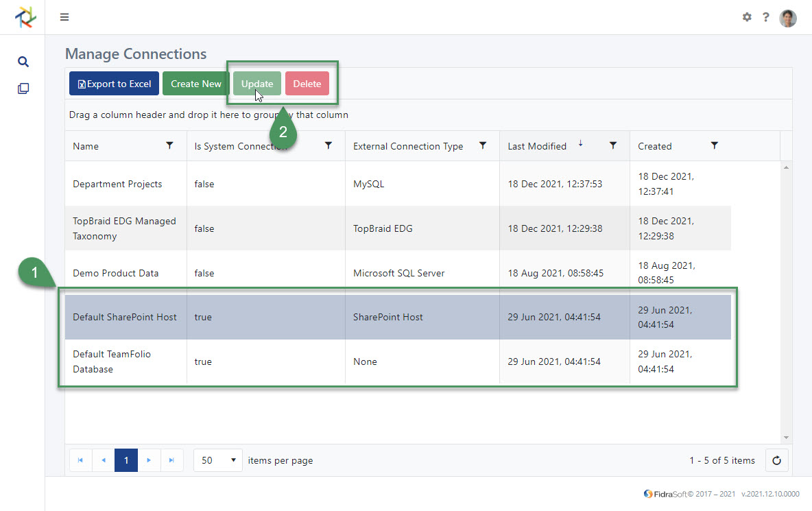Screen dimensions: 812x511
Task: Open the settings gear icon
Action: click(747, 17)
